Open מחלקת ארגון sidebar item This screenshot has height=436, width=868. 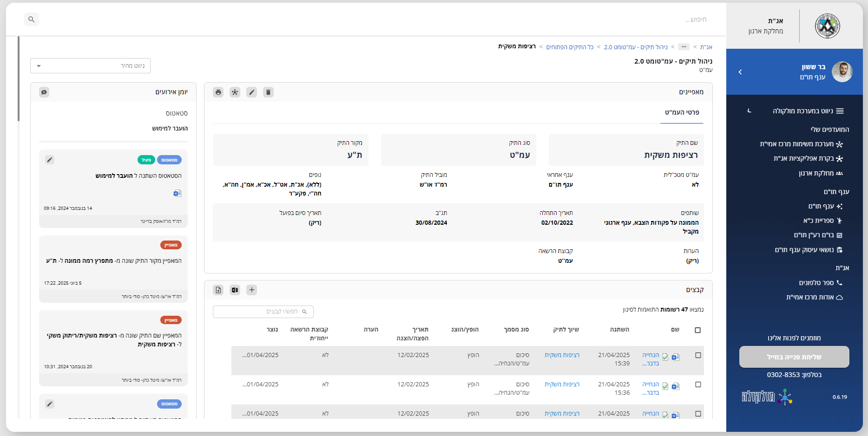(x=821, y=173)
